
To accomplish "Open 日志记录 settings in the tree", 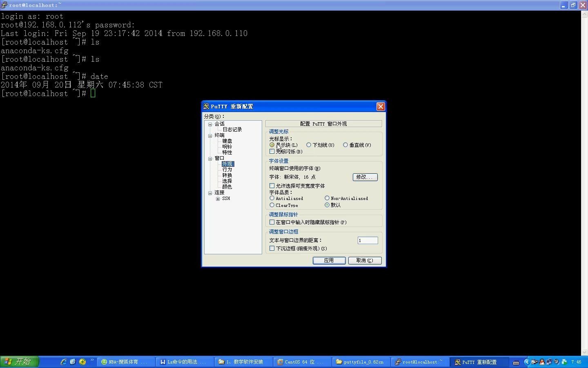I will click(x=232, y=130).
